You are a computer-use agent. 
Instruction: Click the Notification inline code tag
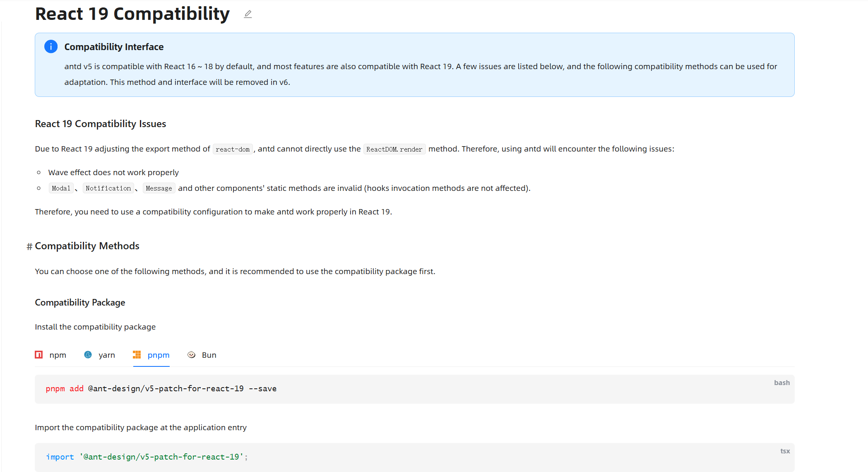click(x=108, y=188)
